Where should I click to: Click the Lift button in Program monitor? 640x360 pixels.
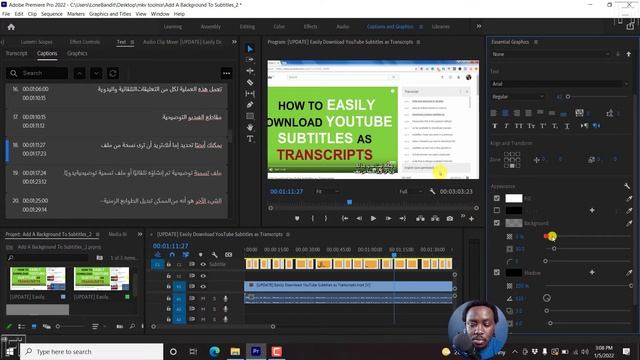420,219
